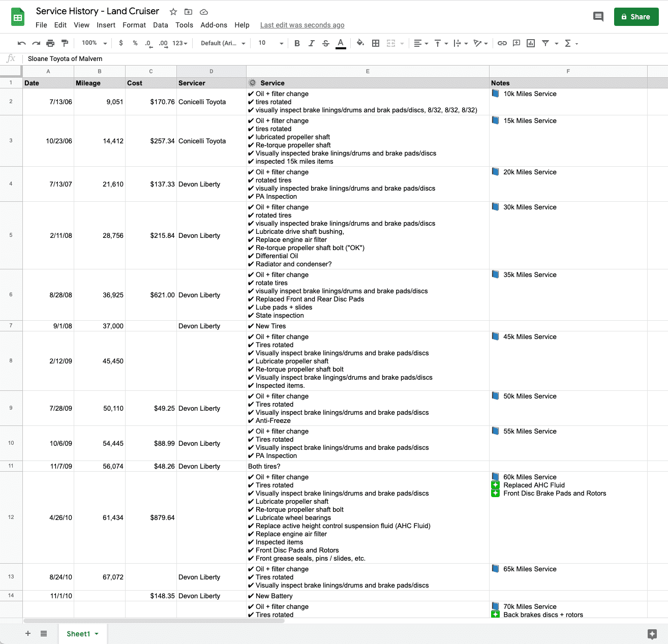Open the Sheet1 tab options arrow

click(97, 634)
